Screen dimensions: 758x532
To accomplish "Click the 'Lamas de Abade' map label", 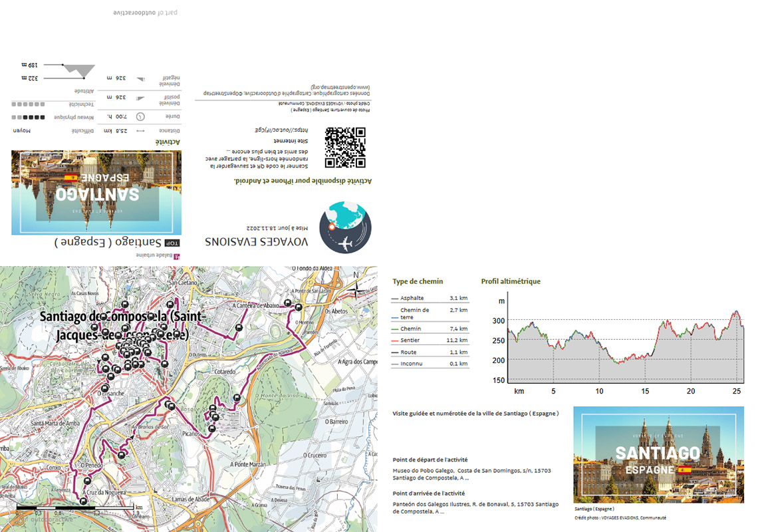I will [191, 499].
